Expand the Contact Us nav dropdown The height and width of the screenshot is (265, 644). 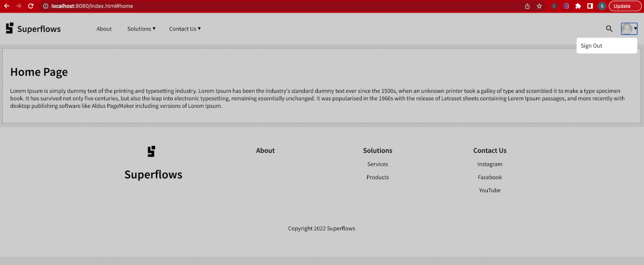[x=185, y=29]
